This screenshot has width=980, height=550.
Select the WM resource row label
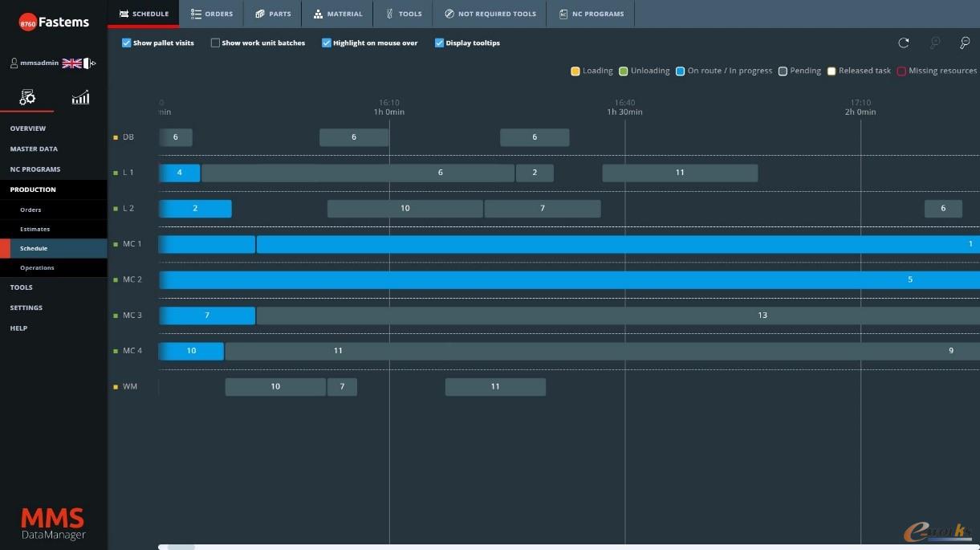coord(129,386)
